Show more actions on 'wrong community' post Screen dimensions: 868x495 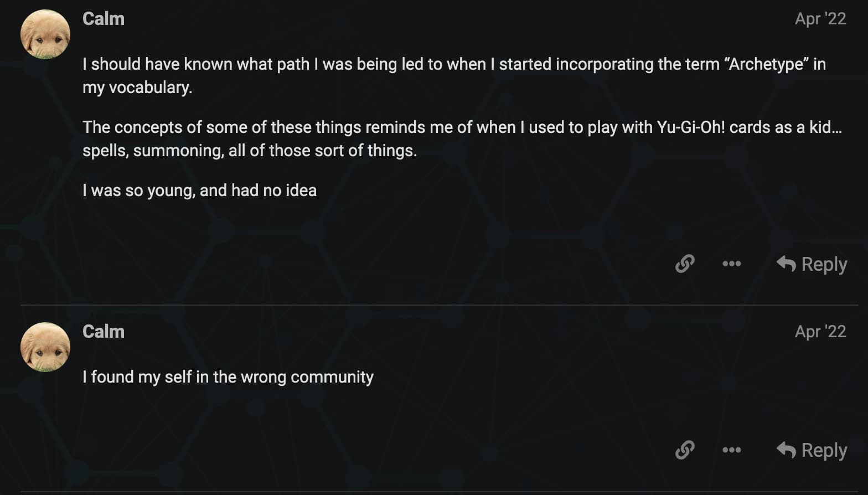coord(731,450)
